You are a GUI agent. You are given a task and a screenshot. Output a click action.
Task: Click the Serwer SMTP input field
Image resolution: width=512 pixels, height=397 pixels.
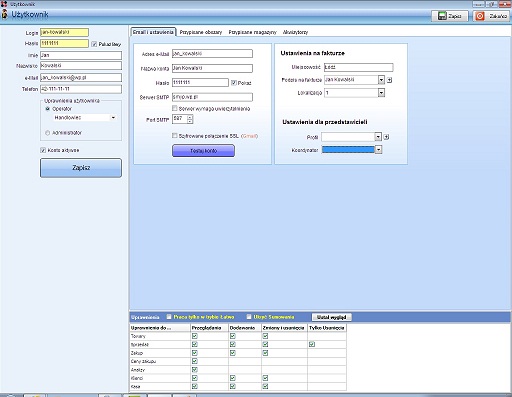212,97
